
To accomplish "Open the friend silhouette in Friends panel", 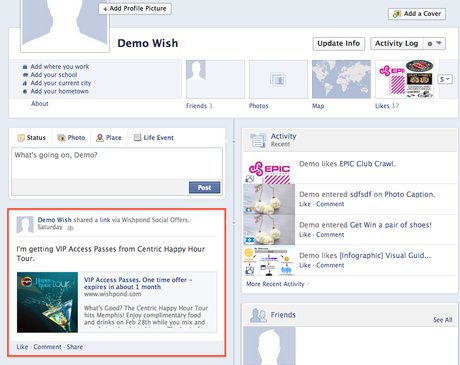I will coord(269,346).
